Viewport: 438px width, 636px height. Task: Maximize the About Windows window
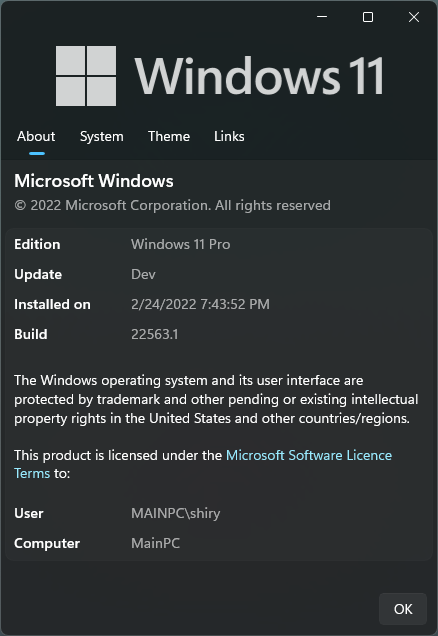point(368,17)
